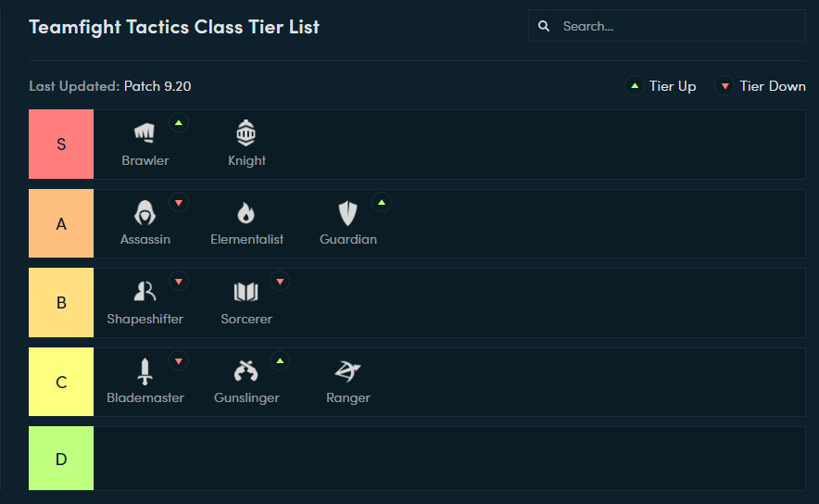Click the orange A tier label
This screenshot has height=504, width=819.
(x=61, y=223)
